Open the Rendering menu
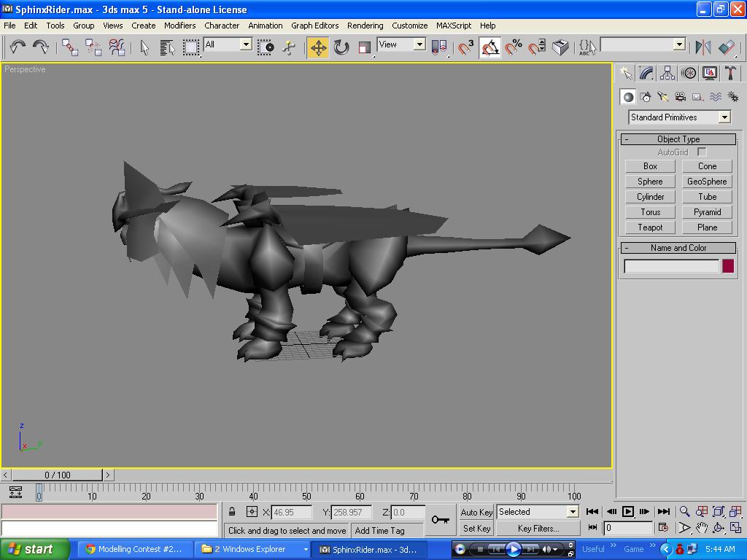The height and width of the screenshot is (560, 747). pyautogui.click(x=365, y=26)
